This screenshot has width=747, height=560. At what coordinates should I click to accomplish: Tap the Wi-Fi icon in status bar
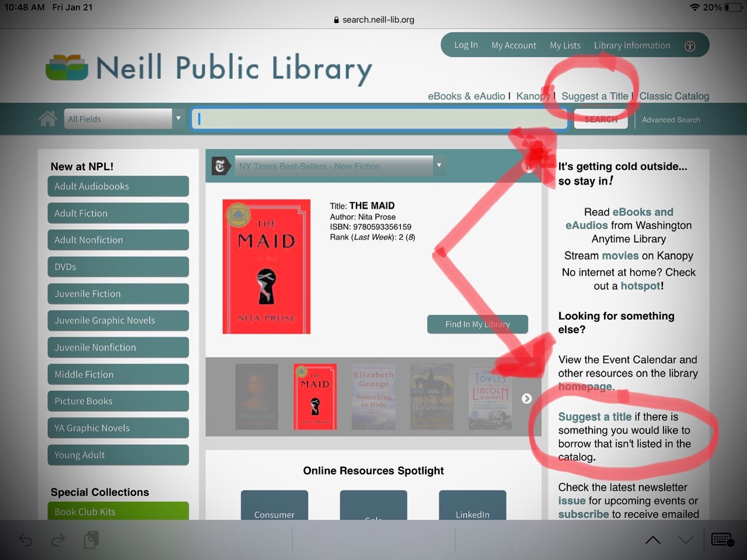694,7
